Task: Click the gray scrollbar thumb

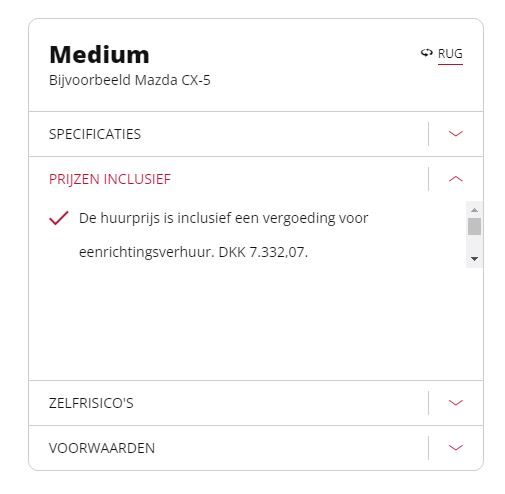Action: (474, 227)
